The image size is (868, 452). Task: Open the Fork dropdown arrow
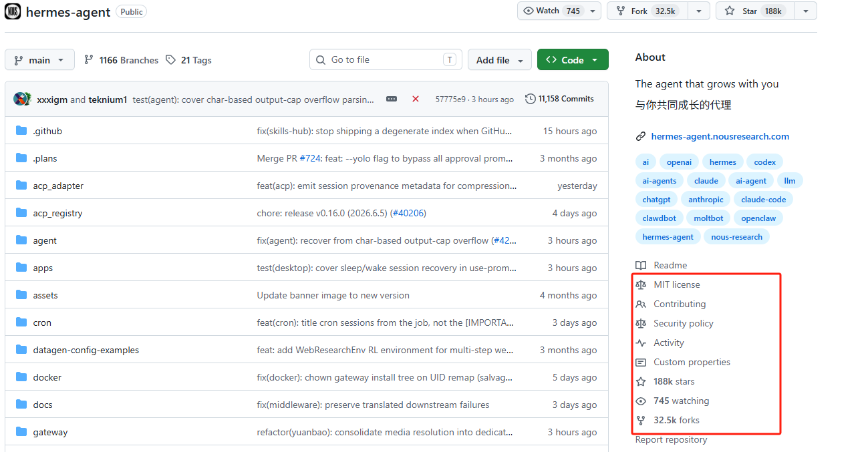pos(699,11)
